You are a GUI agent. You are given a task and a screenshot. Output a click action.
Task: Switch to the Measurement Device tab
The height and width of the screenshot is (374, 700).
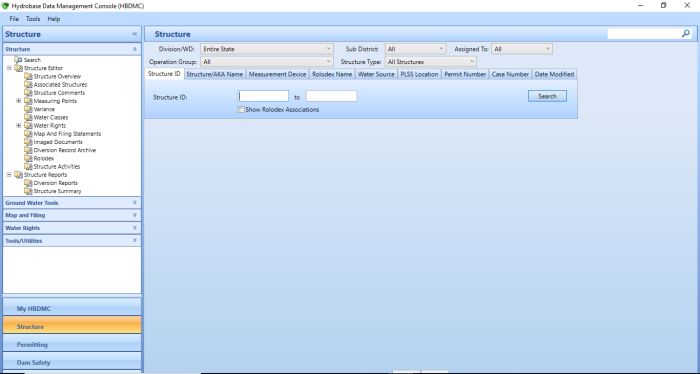point(277,75)
